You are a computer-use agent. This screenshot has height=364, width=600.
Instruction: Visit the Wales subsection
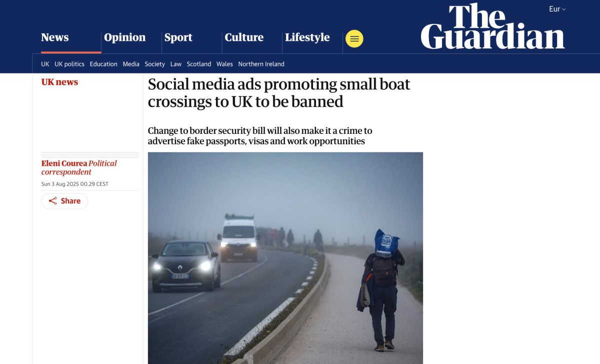[x=224, y=64]
